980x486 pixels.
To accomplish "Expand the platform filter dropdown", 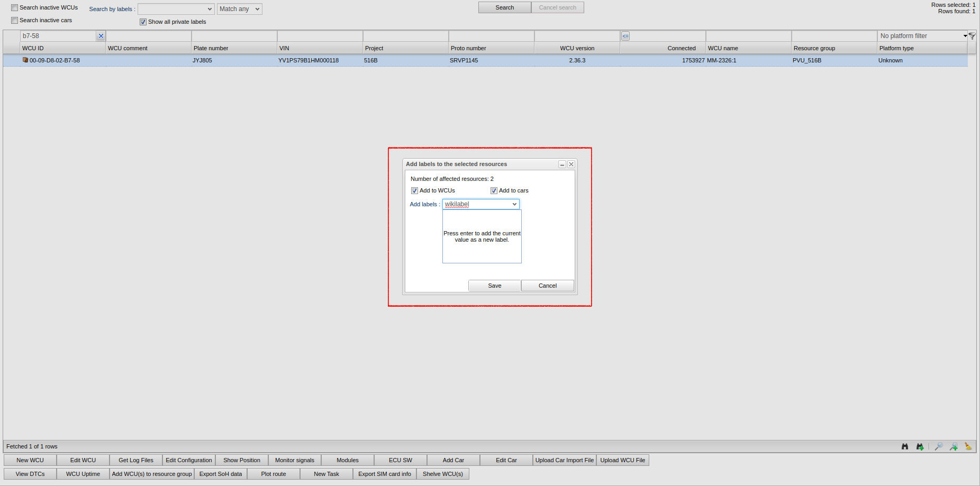I will [965, 36].
